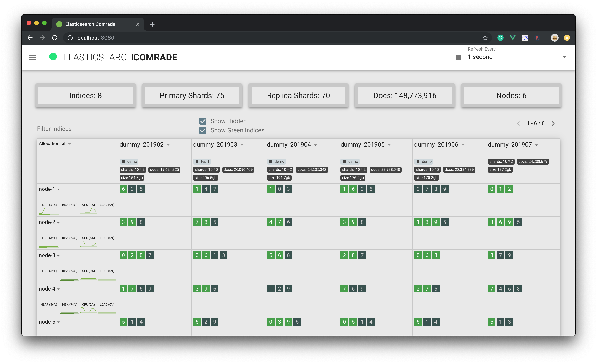Viewport: 597px width, 364px height.
Task: Toggle Show Green Indices checkbox
Action: click(203, 130)
